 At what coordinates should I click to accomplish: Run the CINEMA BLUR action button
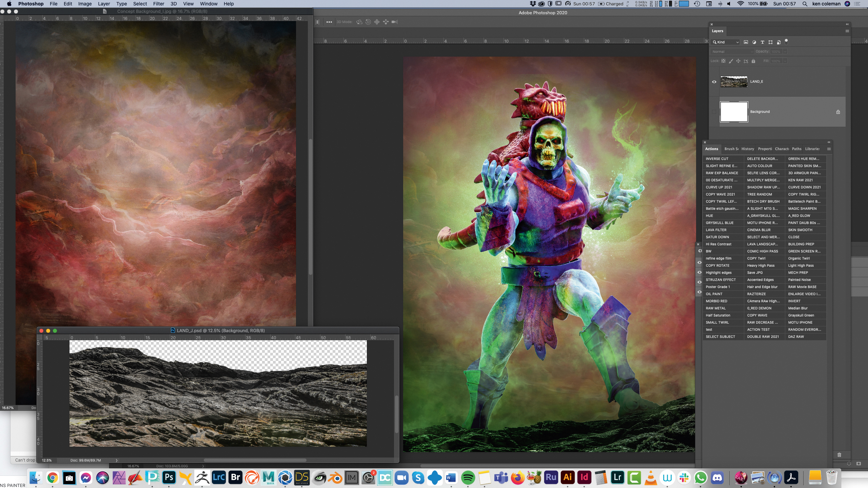click(765, 230)
